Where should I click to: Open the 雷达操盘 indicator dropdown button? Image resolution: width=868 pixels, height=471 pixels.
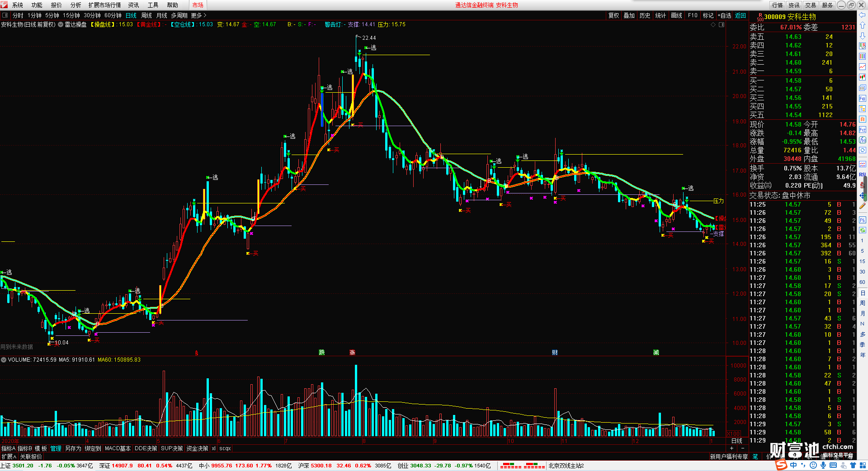pyautogui.click(x=61, y=24)
